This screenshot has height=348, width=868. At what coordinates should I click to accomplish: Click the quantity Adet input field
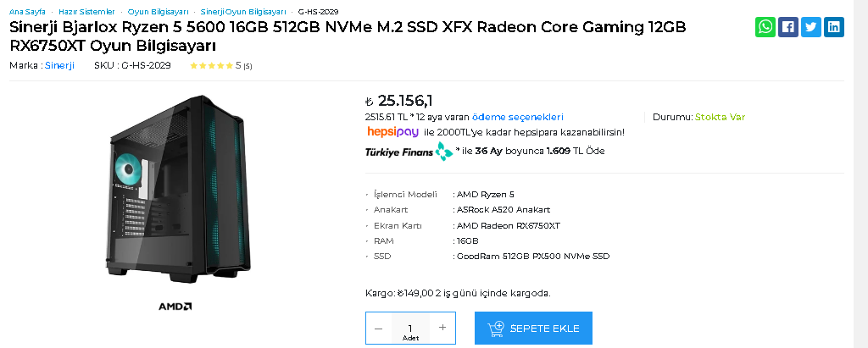tap(410, 329)
